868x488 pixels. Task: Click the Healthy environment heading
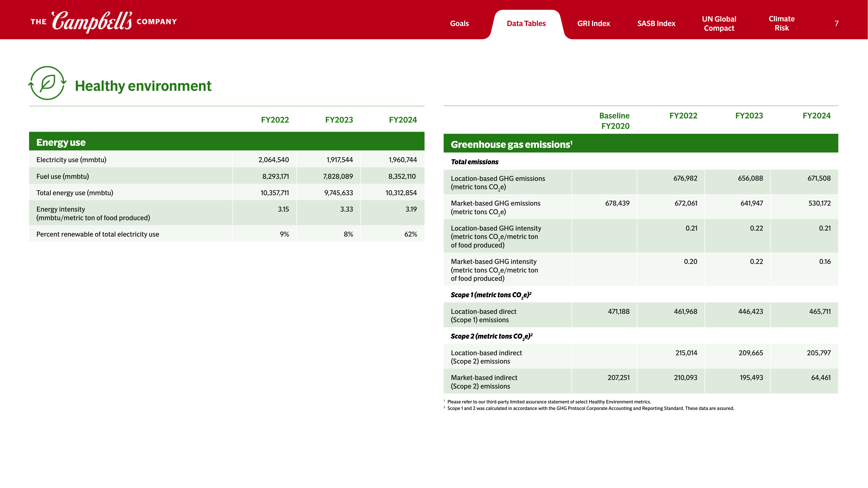(x=143, y=86)
